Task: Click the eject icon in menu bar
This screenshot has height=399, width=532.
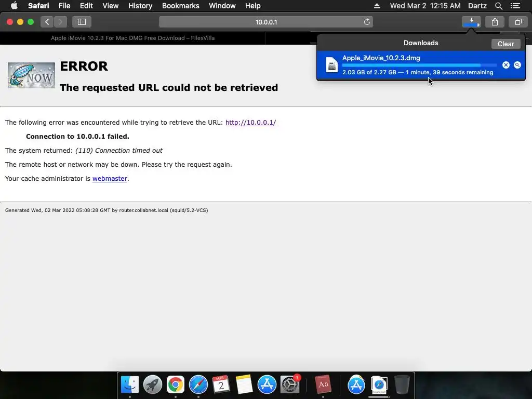Action: 377,6
